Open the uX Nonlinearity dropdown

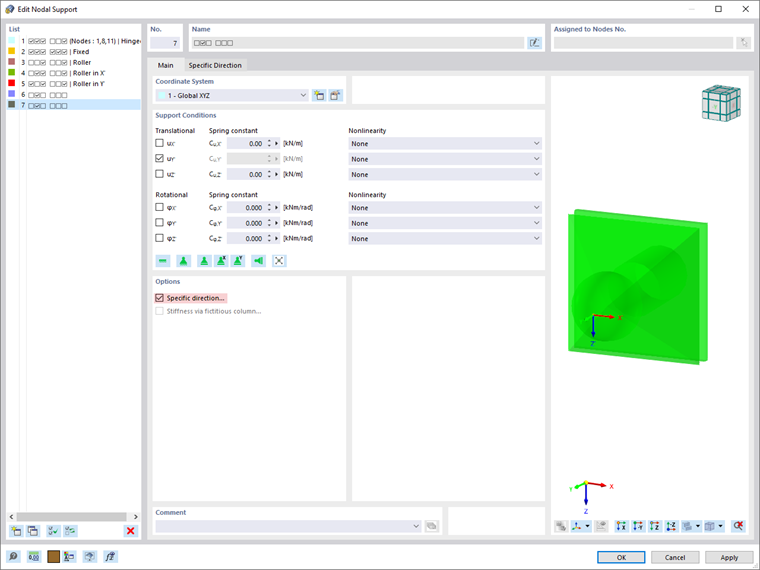coord(445,143)
